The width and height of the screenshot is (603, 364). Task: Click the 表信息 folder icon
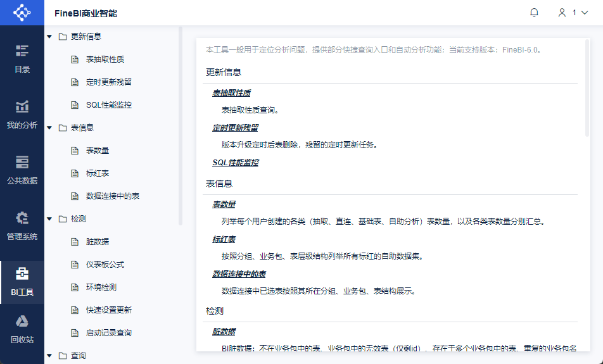click(63, 128)
